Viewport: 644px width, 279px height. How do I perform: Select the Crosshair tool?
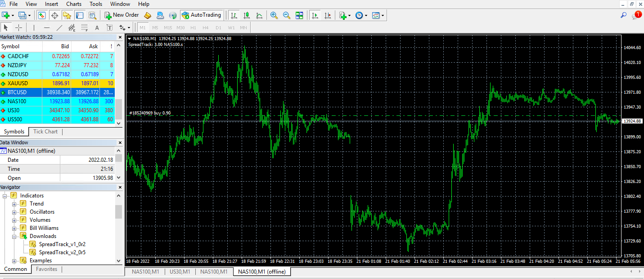pos(18,27)
